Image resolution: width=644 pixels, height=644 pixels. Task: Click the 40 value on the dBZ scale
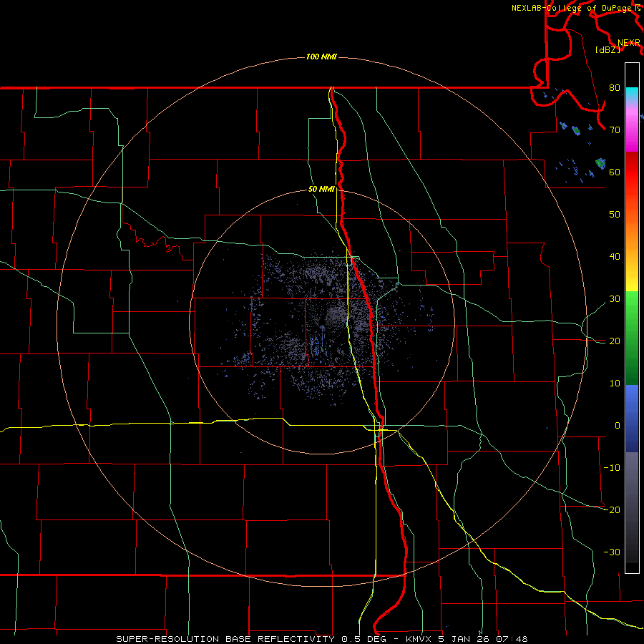615,257
